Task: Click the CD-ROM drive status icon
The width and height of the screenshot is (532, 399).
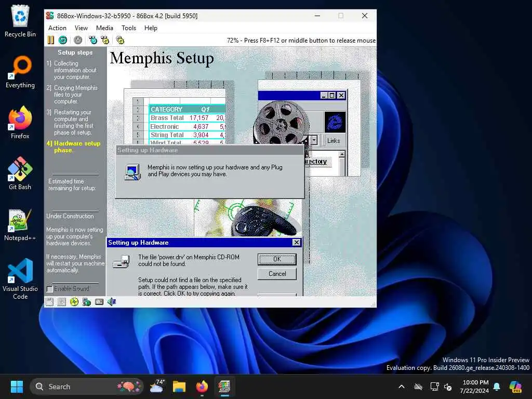Action: [74, 302]
